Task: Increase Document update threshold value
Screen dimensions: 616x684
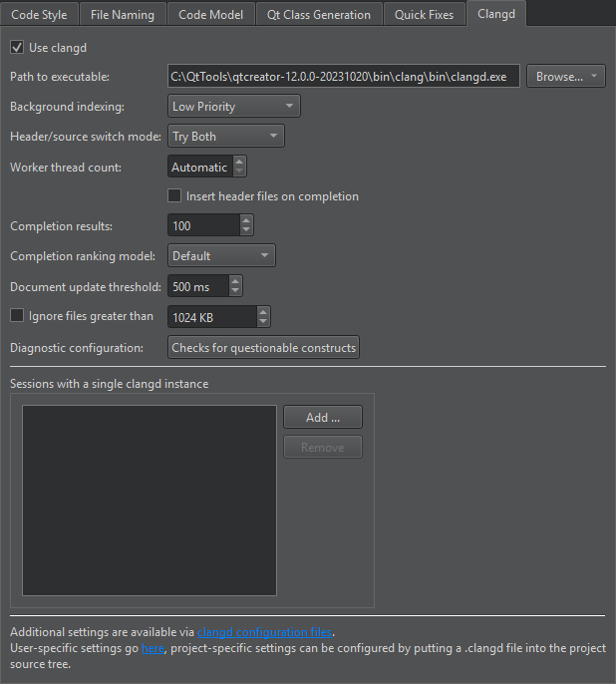Action: (x=235, y=281)
